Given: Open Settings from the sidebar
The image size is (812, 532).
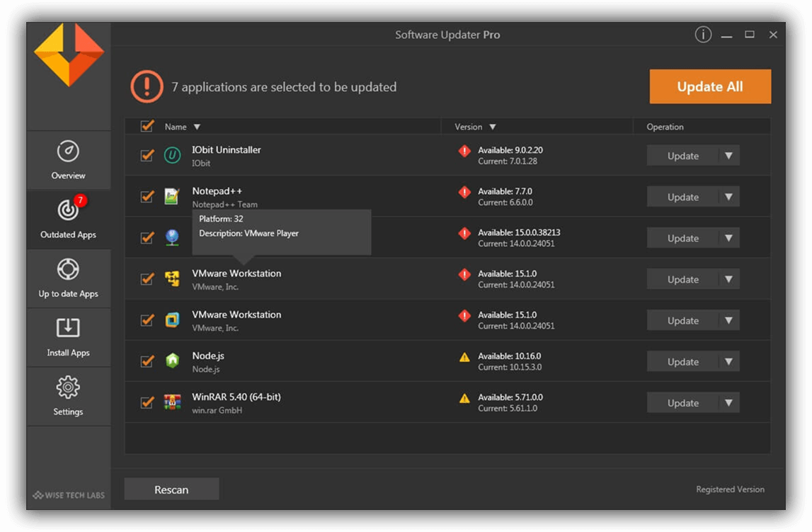Looking at the screenshot, I should click(x=69, y=397).
